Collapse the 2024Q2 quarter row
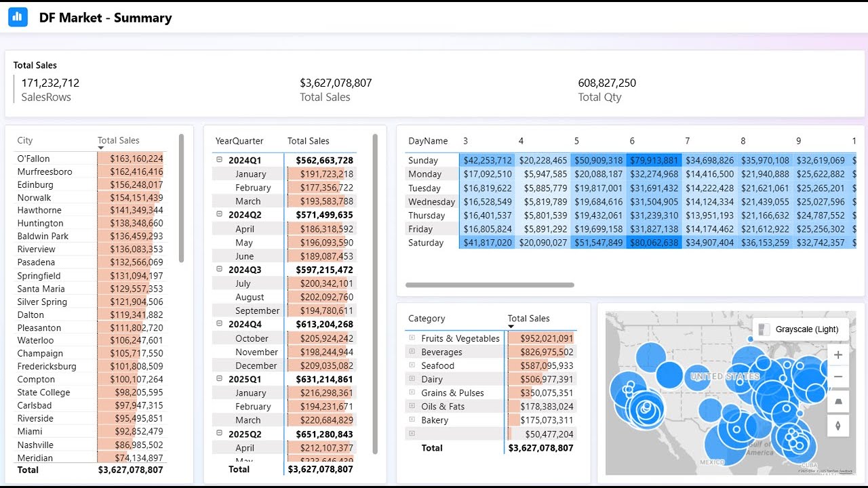The width and height of the screenshot is (868, 488). [x=219, y=214]
